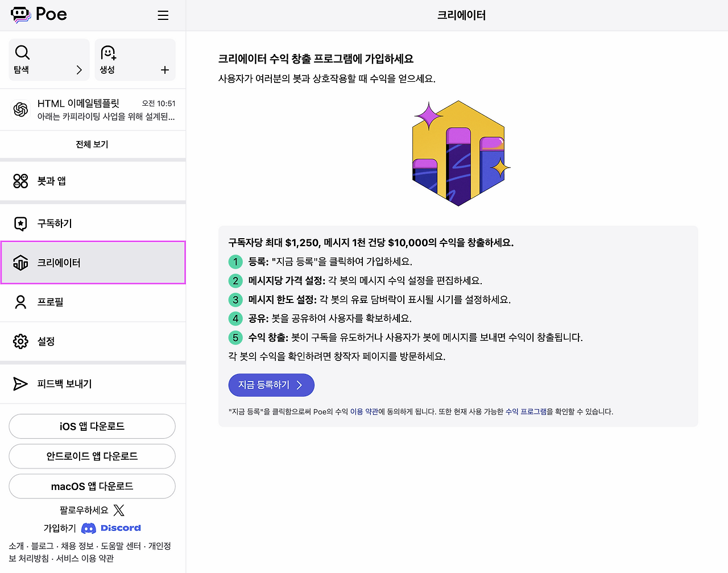Click the X (Twitter) follow icon

tap(119, 510)
